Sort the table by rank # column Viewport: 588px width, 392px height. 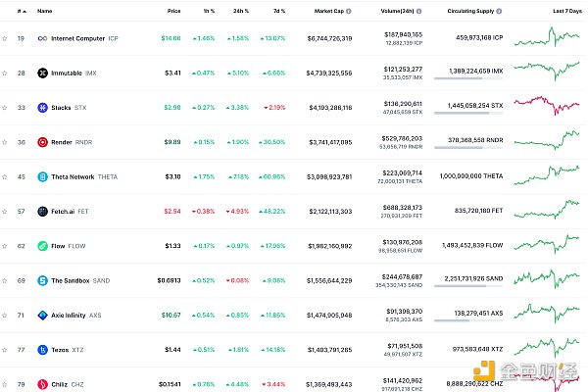[x=22, y=11]
